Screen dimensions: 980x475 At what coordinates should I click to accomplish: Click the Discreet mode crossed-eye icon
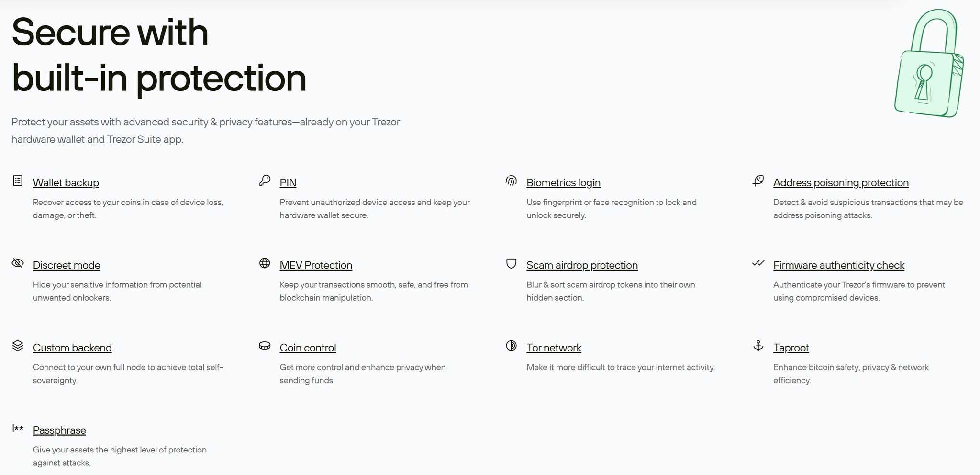tap(18, 263)
